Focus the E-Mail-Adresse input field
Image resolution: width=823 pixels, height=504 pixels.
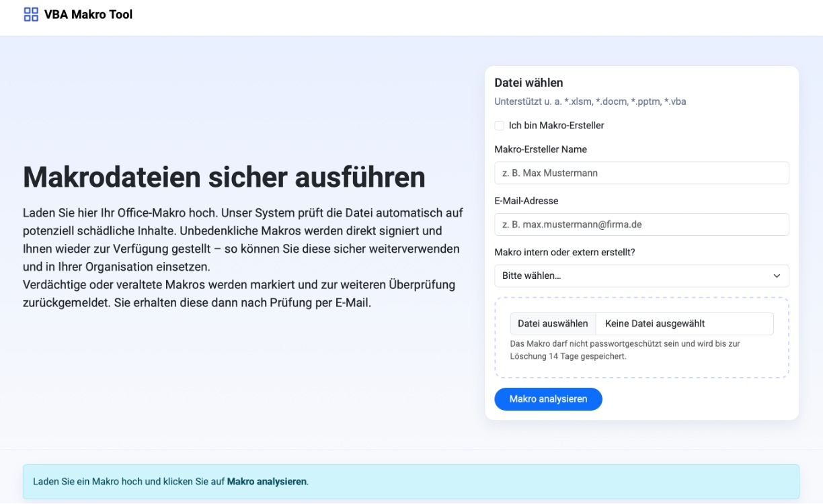(641, 224)
